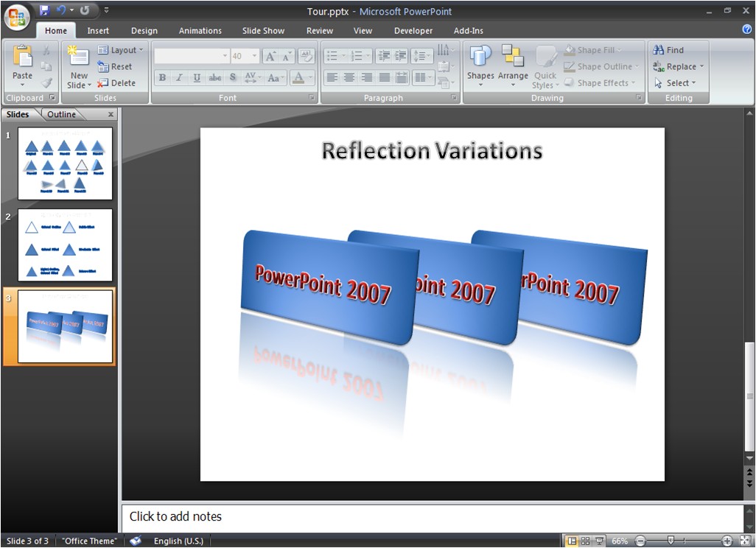The height and width of the screenshot is (548, 756).
Task: Click the Text Shadow S icon
Action: click(x=233, y=77)
